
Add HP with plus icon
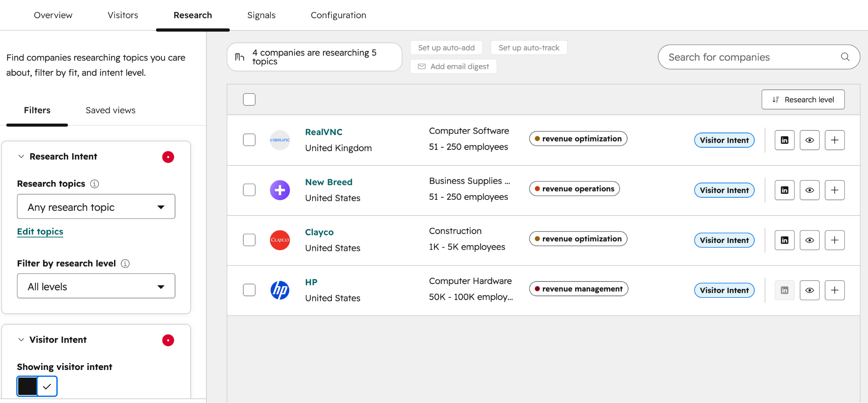coord(835,290)
